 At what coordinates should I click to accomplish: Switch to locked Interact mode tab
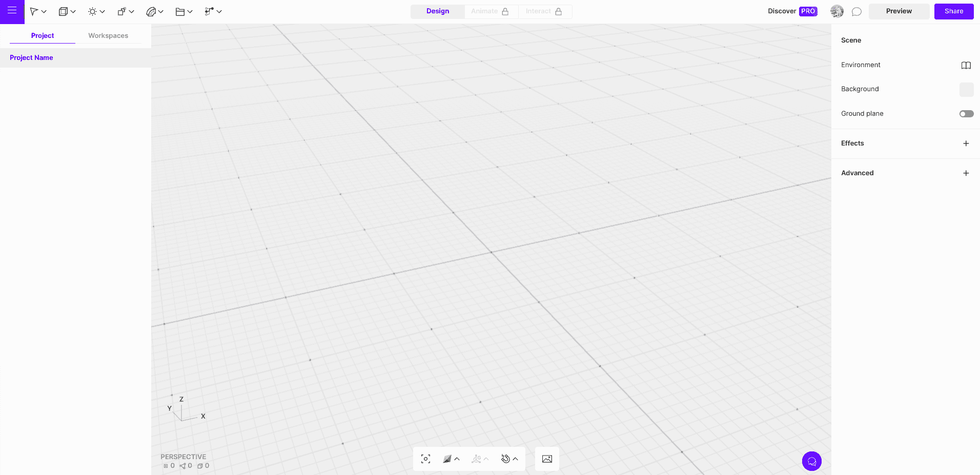[x=544, y=11]
